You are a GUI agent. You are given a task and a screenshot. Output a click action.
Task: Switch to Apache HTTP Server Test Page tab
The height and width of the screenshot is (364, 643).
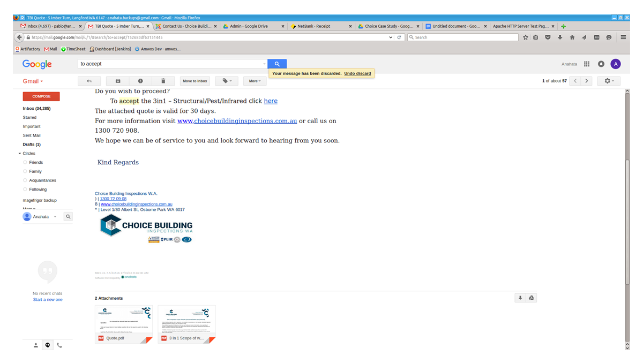click(524, 26)
